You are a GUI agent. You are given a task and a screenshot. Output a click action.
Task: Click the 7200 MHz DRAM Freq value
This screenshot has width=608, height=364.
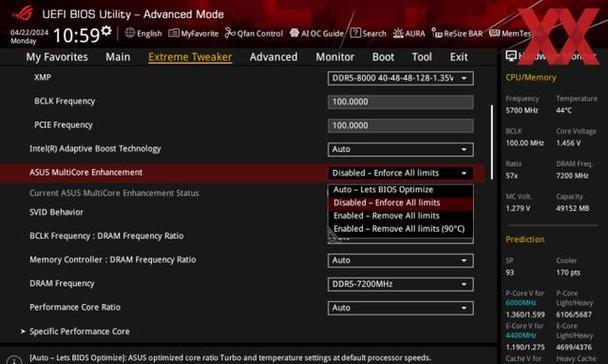tap(572, 176)
